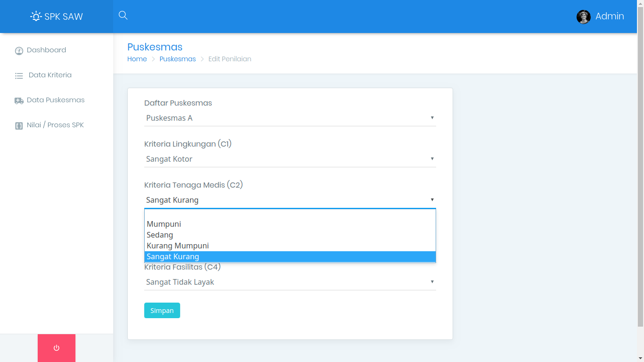Image resolution: width=644 pixels, height=362 pixels.
Task: Open the Kriteria Fasilitas (C4) dropdown
Action: point(289,282)
